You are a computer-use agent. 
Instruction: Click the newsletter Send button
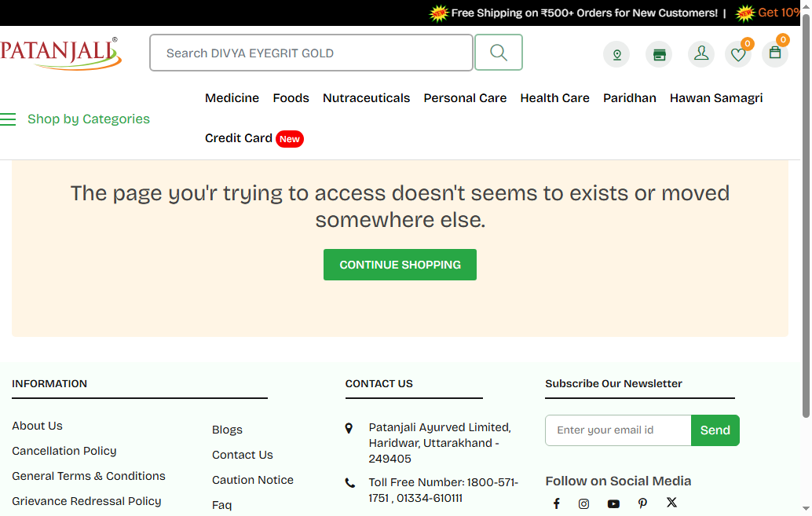(x=715, y=430)
